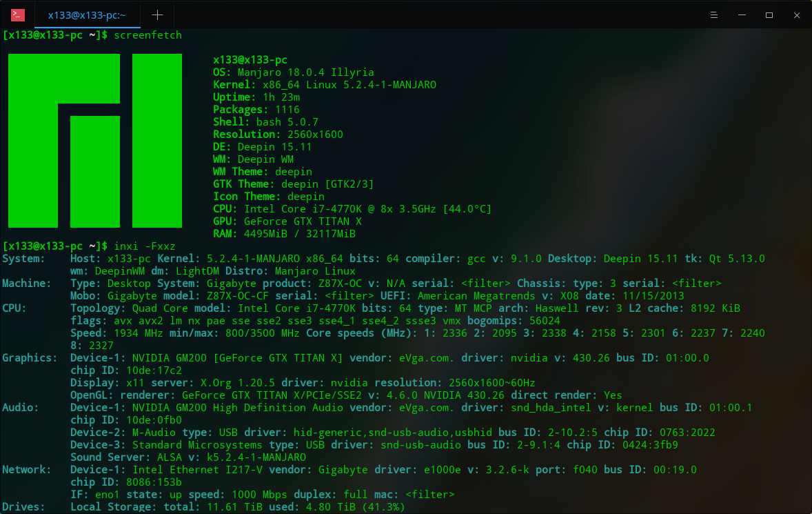The height and width of the screenshot is (514, 812).
Task: Click the CPU: Intel Core i7-4770K line
Action: pyautogui.click(x=352, y=208)
